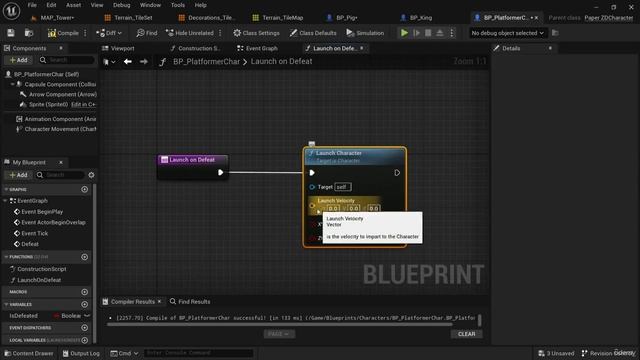Close the Launch on Defeat tab

click(362, 48)
